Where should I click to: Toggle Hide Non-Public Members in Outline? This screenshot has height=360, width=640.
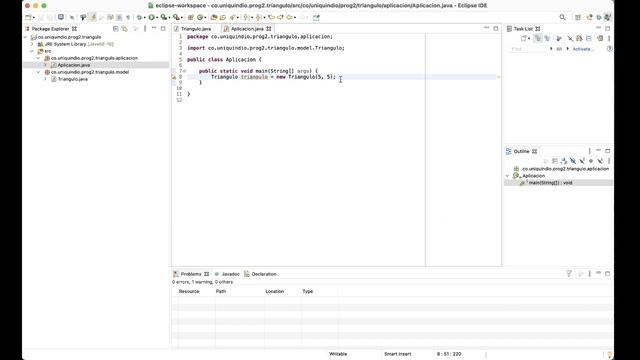[591, 161]
